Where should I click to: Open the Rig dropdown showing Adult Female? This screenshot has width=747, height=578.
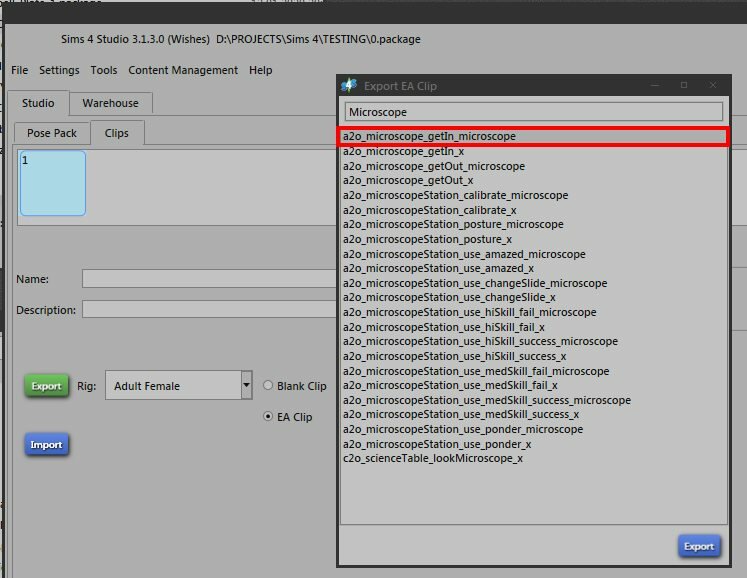coord(179,385)
